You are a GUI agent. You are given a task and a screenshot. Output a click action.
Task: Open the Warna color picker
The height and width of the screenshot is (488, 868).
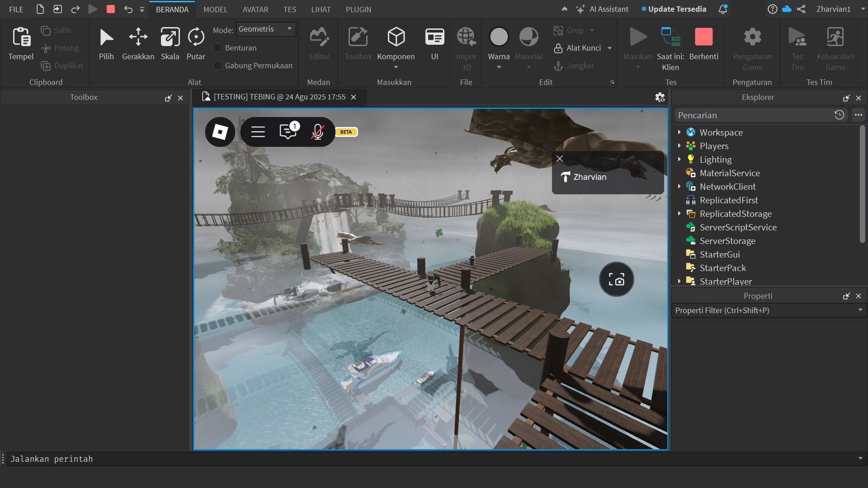click(x=499, y=48)
